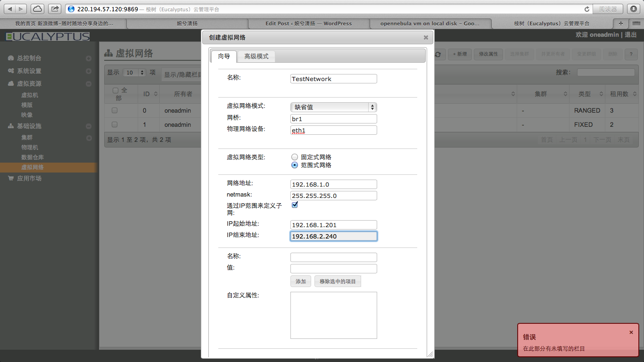
Task: Click the plus icon beside 总控制台
Action: [89, 58]
